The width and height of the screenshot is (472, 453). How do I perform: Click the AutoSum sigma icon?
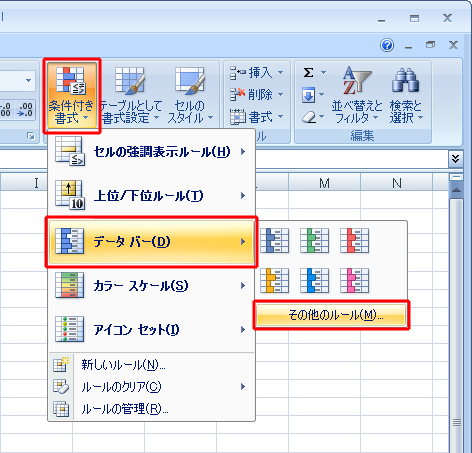(x=308, y=72)
